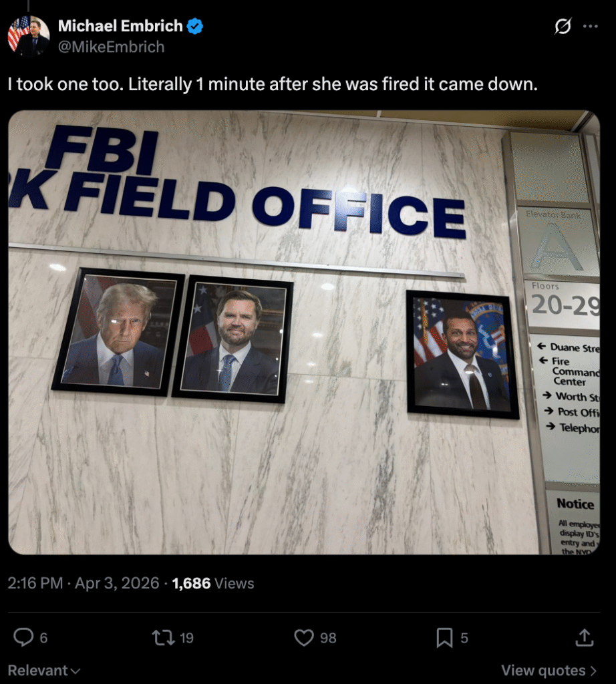616x684 pixels.
Task: Click the repost count 19
Action: [x=187, y=638]
